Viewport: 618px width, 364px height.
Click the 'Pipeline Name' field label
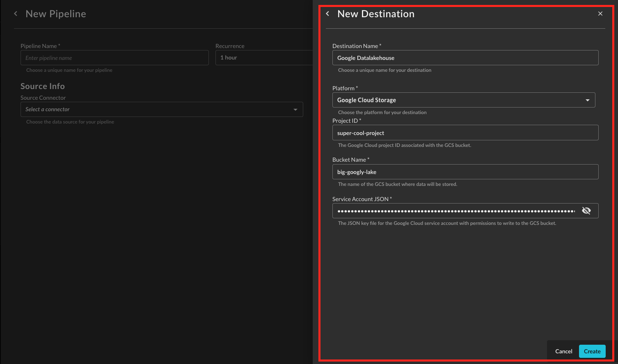[x=40, y=46]
